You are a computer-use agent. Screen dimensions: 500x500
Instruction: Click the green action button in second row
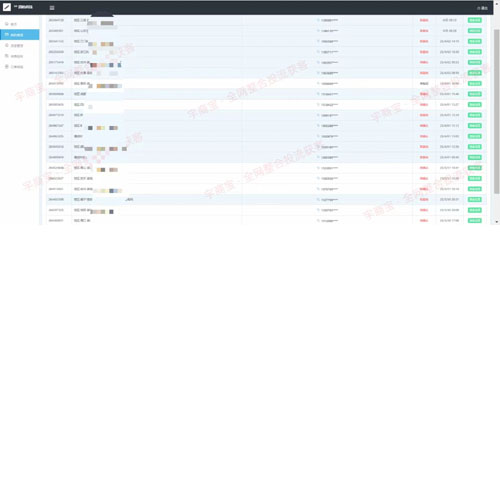[x=474, y=31]
